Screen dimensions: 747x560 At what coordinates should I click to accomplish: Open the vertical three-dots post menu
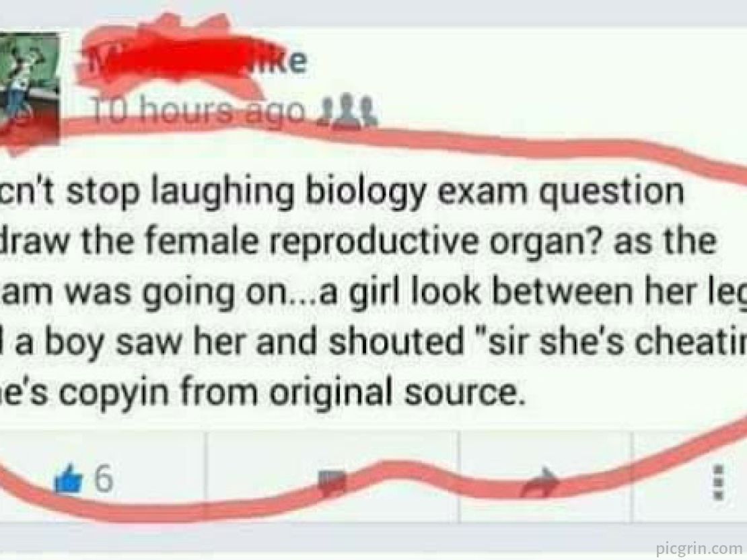click(720, 483)
